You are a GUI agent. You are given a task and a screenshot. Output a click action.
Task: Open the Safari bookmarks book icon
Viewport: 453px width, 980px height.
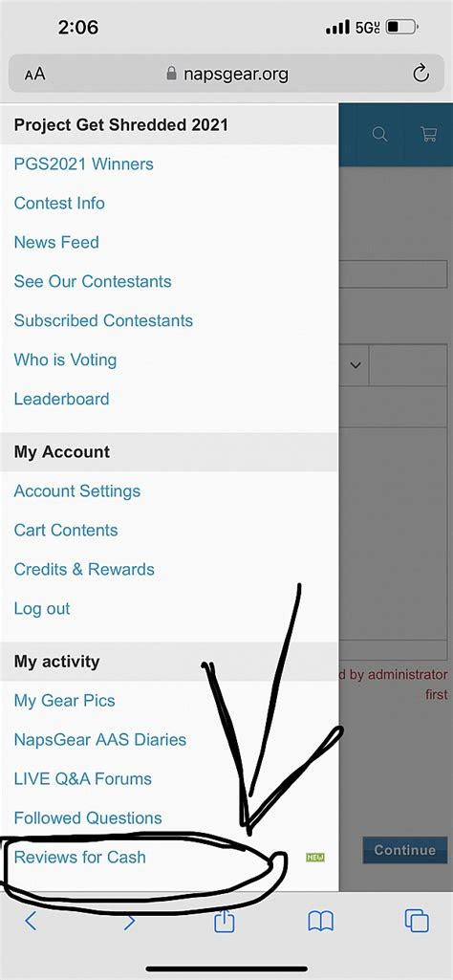(320, 921)
